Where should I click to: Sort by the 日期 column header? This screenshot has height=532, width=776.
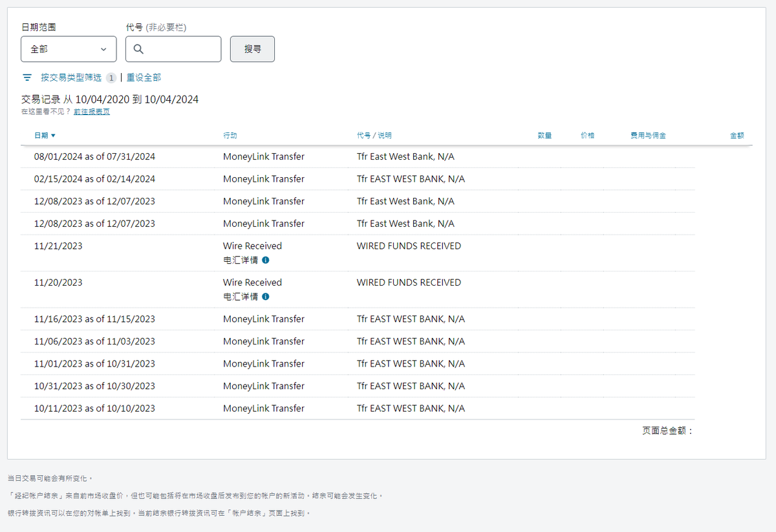[45, 136]
